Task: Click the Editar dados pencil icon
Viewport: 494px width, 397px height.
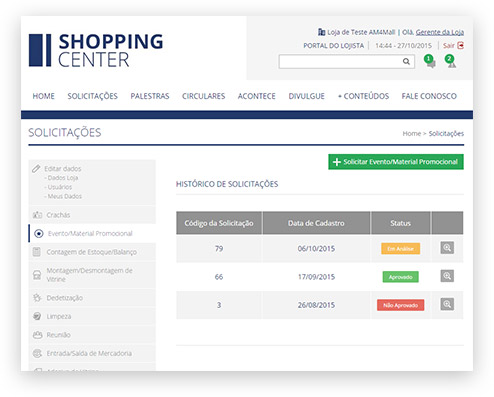Action: [x=36, y=168]
